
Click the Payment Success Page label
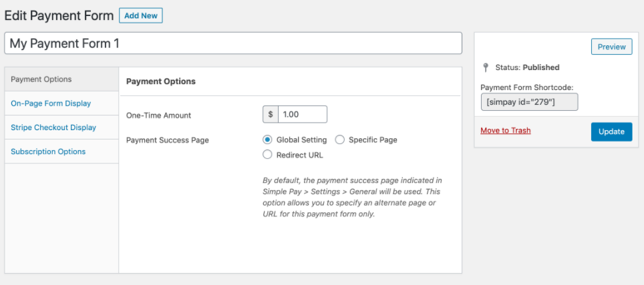pyautogui.click(x=168, y=140)
